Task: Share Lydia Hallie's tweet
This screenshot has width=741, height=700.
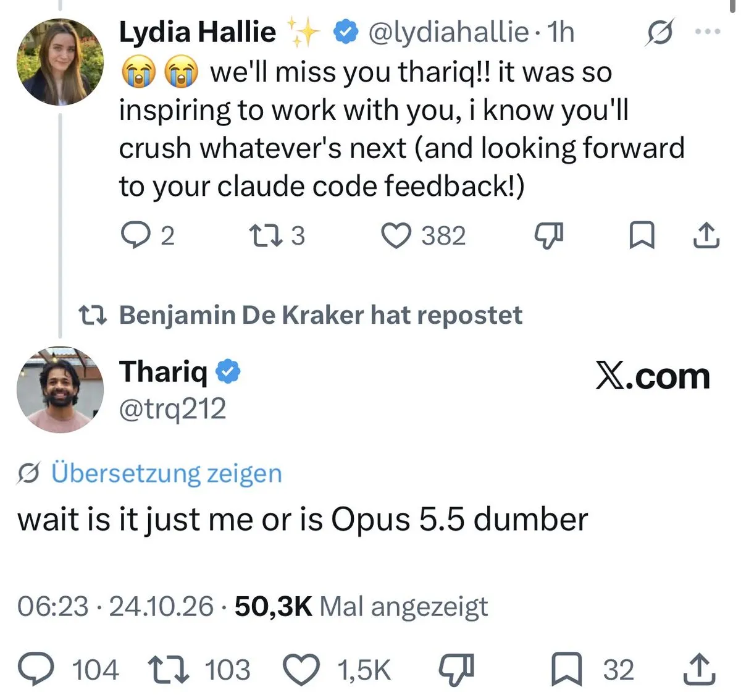Action: coord(706,236)
